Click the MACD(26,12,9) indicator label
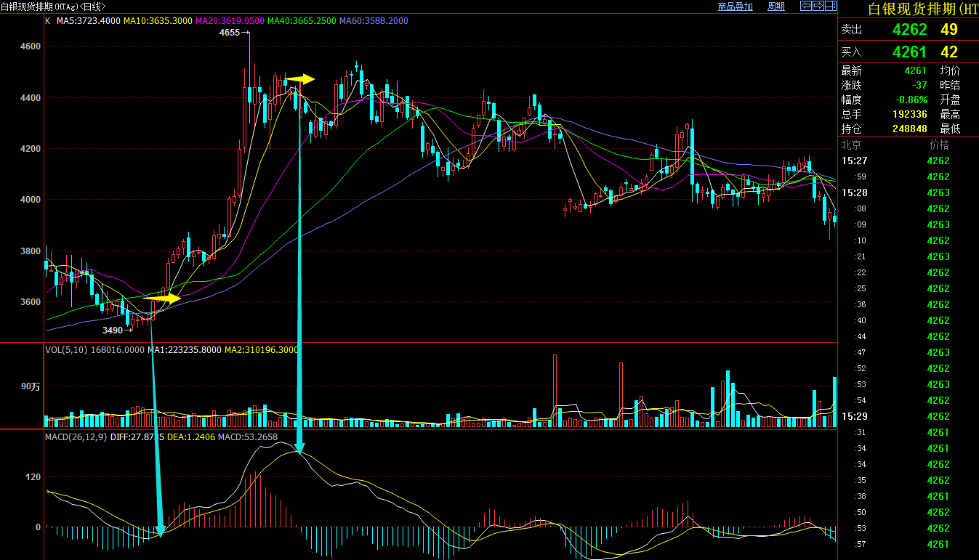Screen dimensions: 979x560 pos(76,437)
